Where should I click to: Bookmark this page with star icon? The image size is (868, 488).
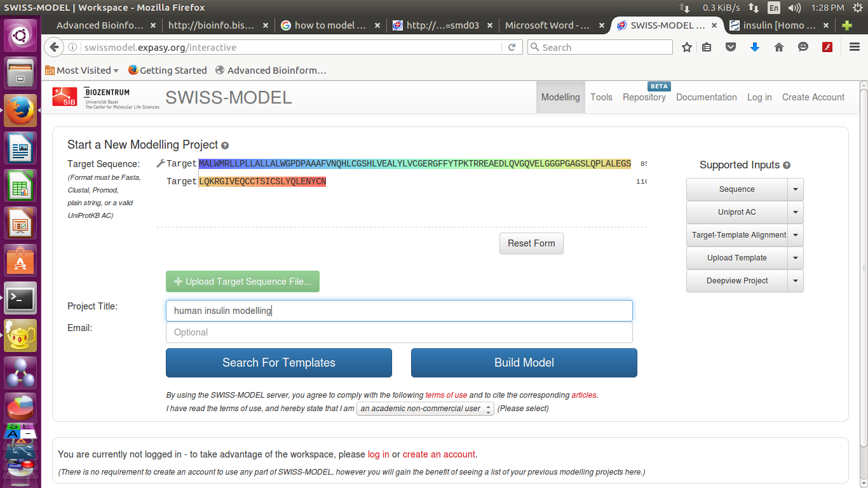(686, 47)
